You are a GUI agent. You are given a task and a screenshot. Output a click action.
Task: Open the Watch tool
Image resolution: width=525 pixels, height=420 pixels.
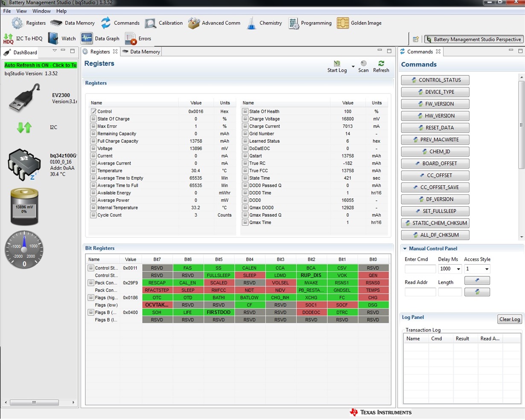62,39
